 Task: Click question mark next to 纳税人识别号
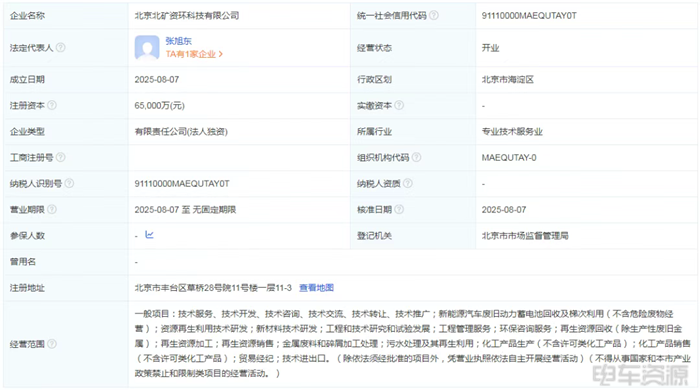(69, 183)
